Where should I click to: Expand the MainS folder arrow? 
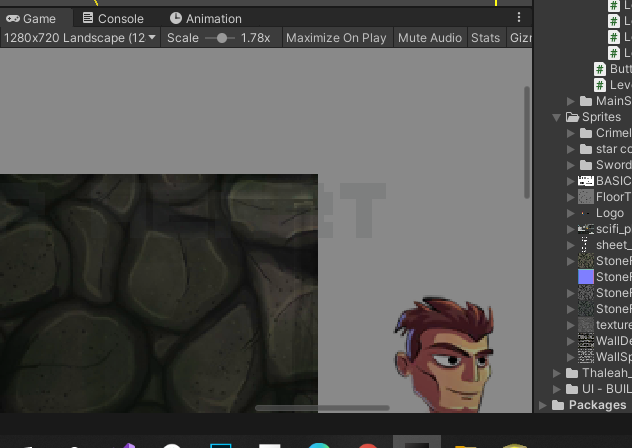tap(570, 101)
